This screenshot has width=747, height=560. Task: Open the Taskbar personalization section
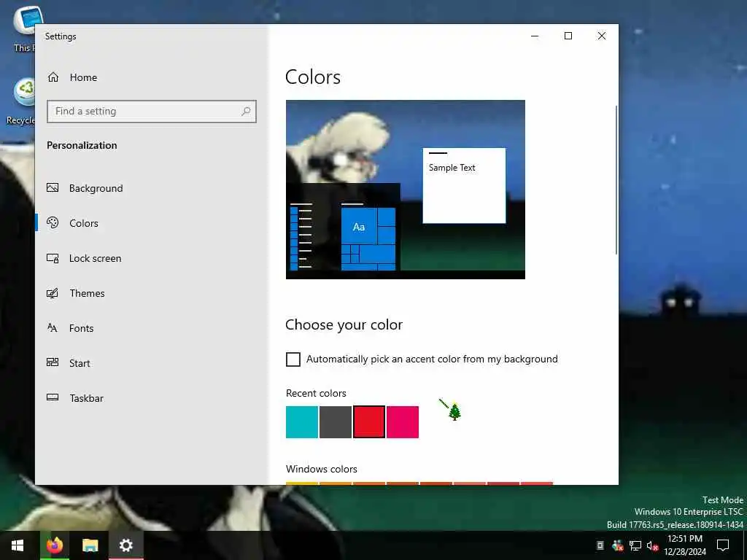click(x=86, y=398)
